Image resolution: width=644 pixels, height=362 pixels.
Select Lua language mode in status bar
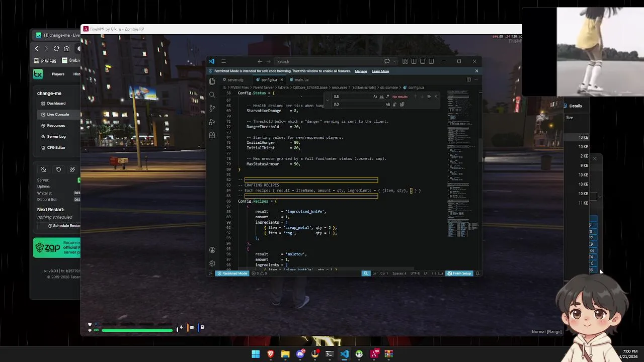[x=440, y=274]
